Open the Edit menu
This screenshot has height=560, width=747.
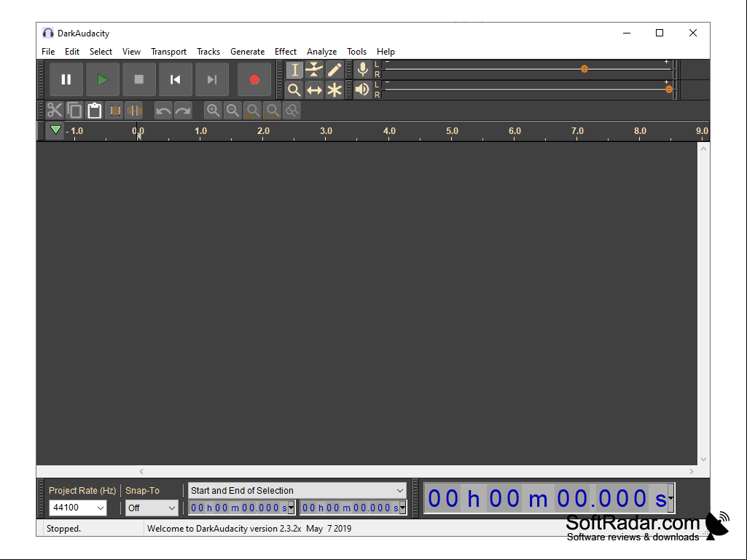coord(72,52)
